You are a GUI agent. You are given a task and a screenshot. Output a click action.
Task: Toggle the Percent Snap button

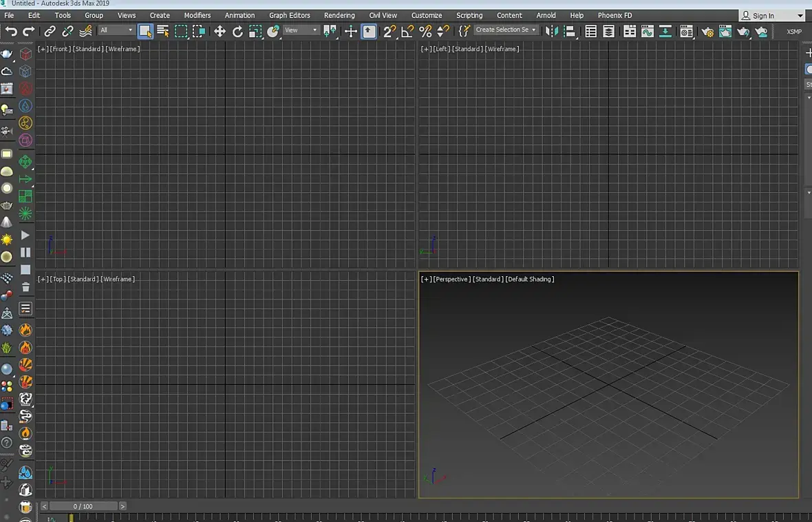(x=425, y=31)
